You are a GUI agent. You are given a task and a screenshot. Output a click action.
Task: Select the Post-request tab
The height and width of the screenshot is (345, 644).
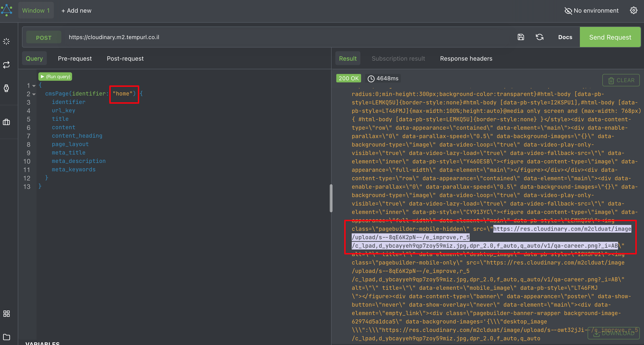pos(125,58)
